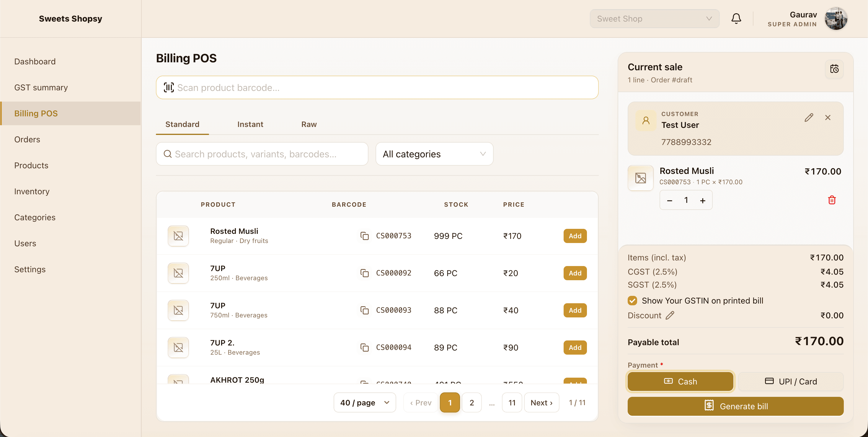Edit discount pencil icon

tap(670, 315)
